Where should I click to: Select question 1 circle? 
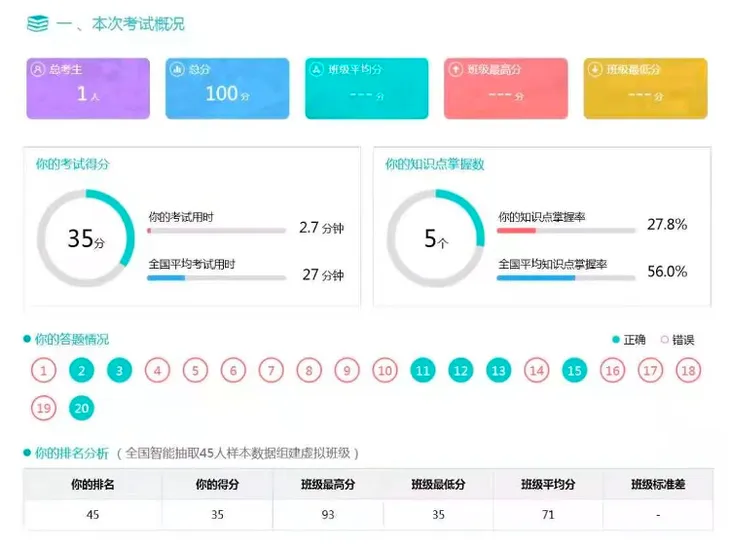pyautogui.click(x=44, y=371)
